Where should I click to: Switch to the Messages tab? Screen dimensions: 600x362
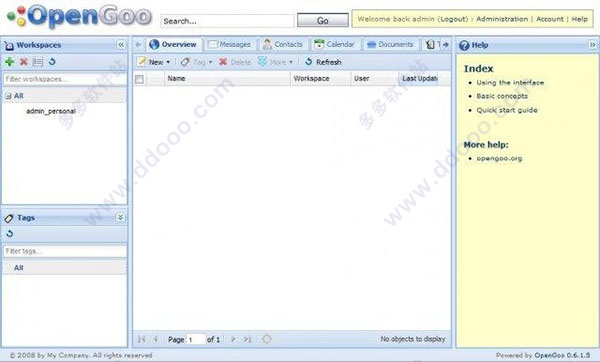tap(229, 44)
